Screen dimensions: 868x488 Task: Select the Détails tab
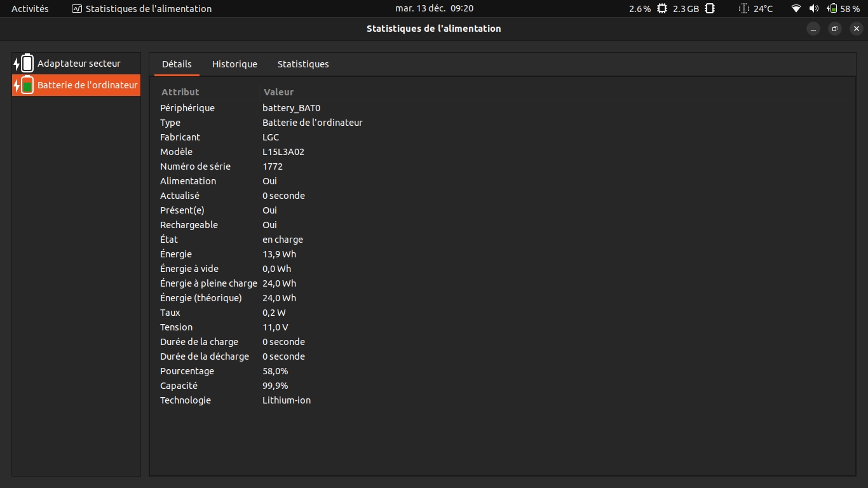click(x=177, y=64)
